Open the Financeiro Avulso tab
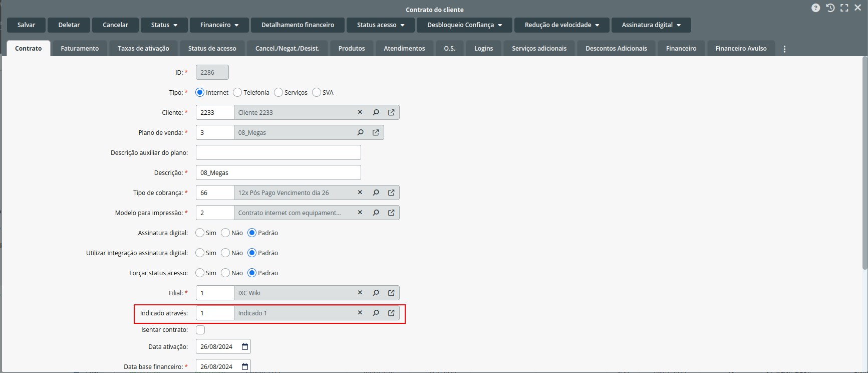868x373 pixels. [741, 49]
